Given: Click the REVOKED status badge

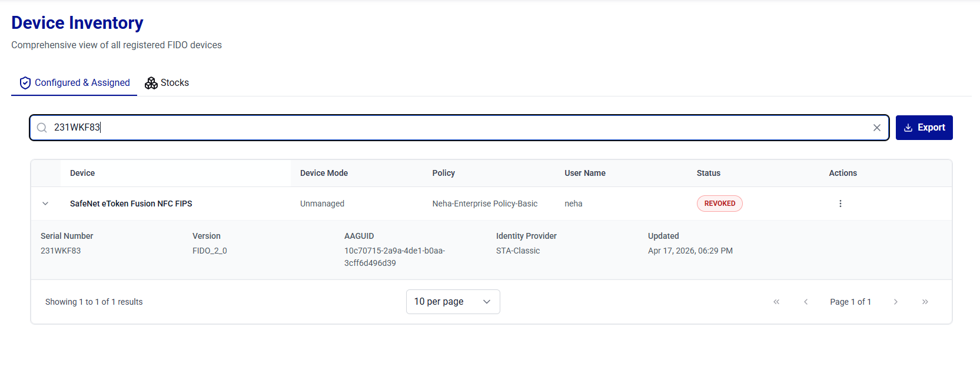Looking at the screenshot, I should pos(720,204).
